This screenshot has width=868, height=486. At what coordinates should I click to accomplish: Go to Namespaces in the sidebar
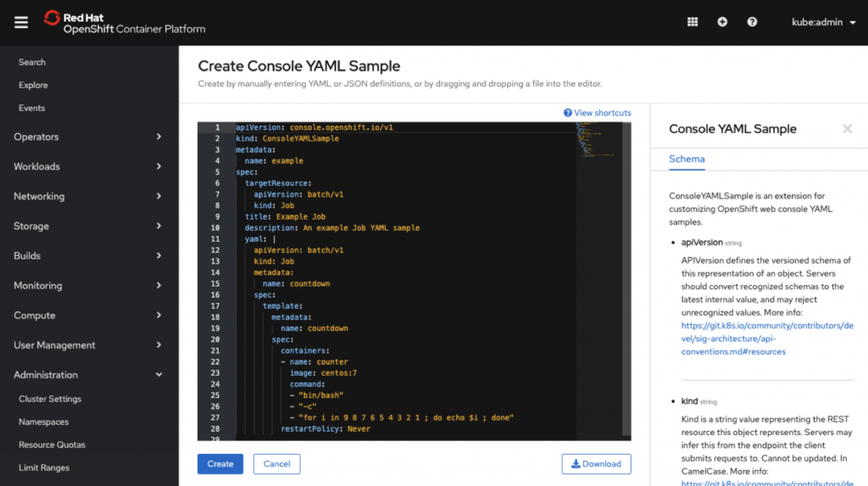pyautogui.click(x=43, y=422)
